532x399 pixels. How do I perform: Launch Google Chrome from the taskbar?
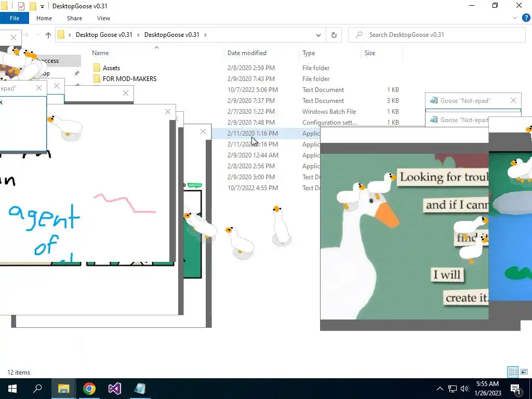click(89, 389)
